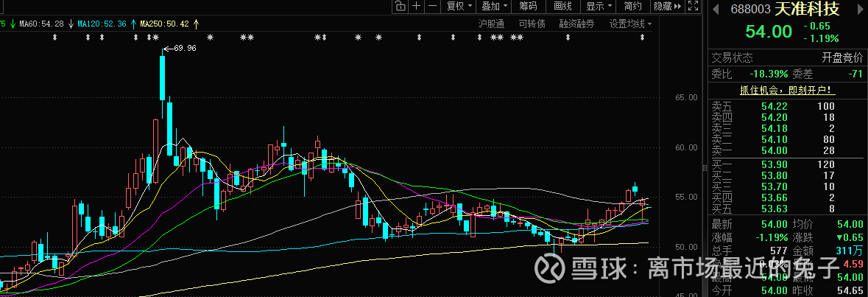Click the MA250:50.42 indicator label

point(164,24)
